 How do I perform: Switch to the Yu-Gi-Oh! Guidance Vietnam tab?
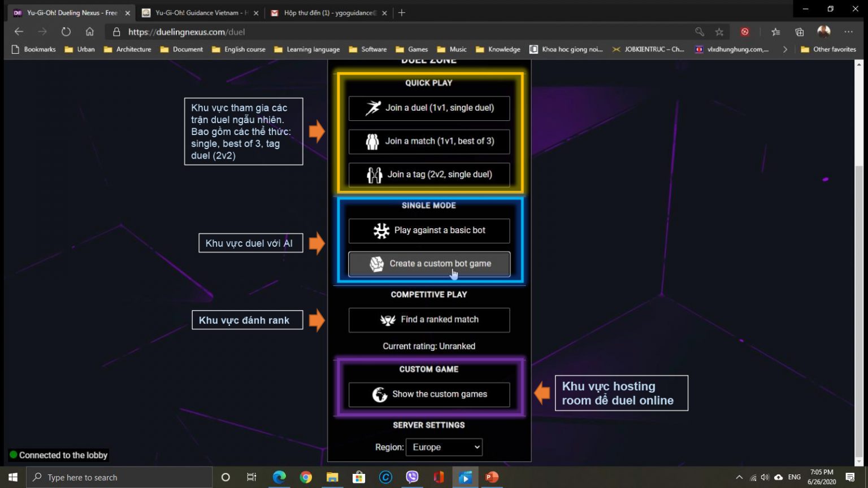point(201,12)
